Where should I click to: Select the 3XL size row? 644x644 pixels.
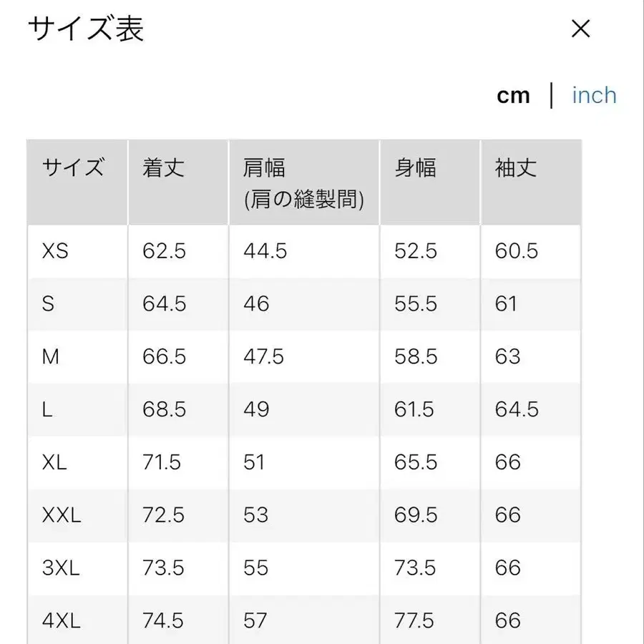pyautogui.click(x=61, y=567)
